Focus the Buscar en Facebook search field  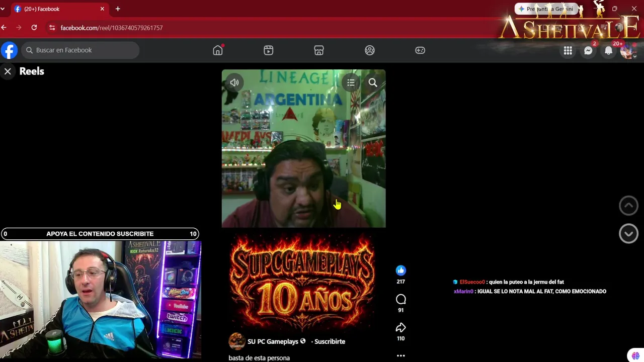click(80, 50)
